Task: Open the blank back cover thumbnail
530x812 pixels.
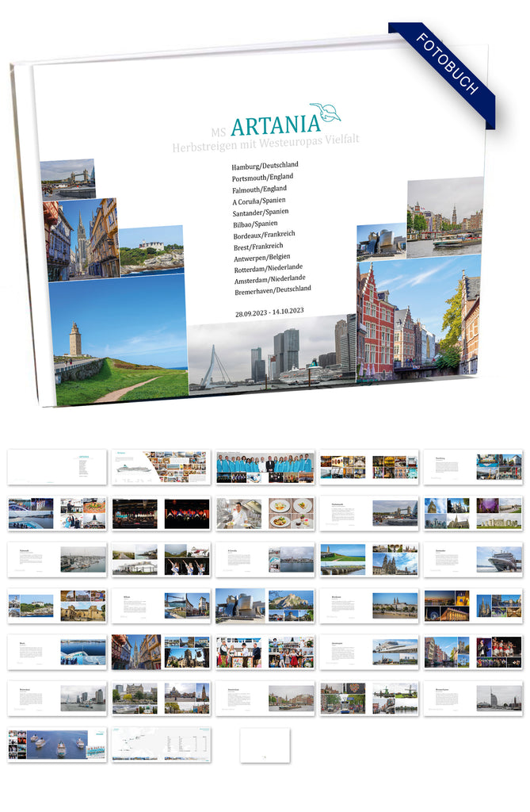Action: [265, 745]
